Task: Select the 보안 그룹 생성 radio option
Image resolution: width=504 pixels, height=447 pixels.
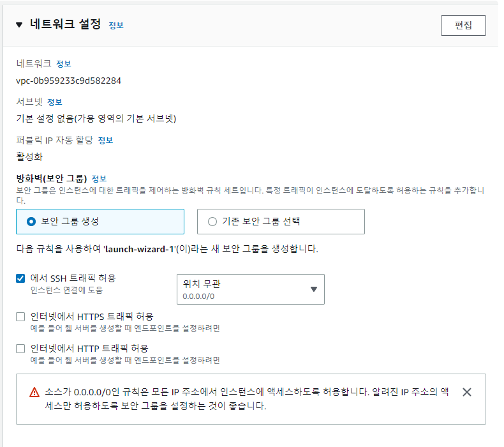Action: (100, 222)
